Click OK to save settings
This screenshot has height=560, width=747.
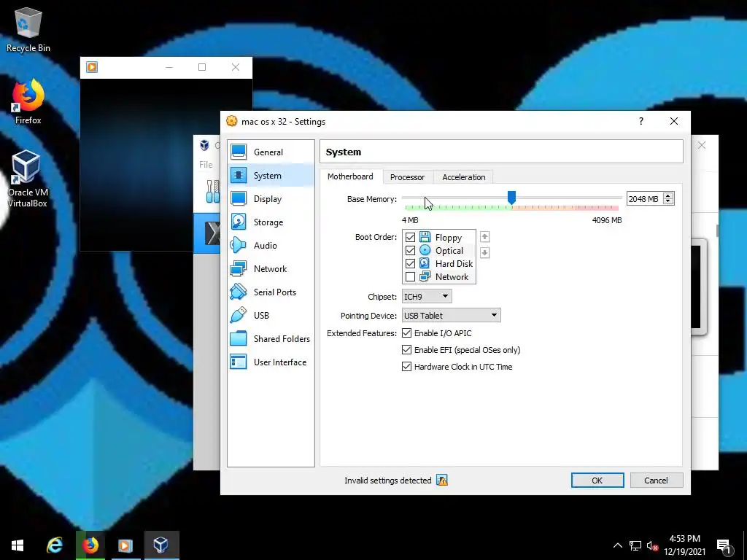coord(597,480)
